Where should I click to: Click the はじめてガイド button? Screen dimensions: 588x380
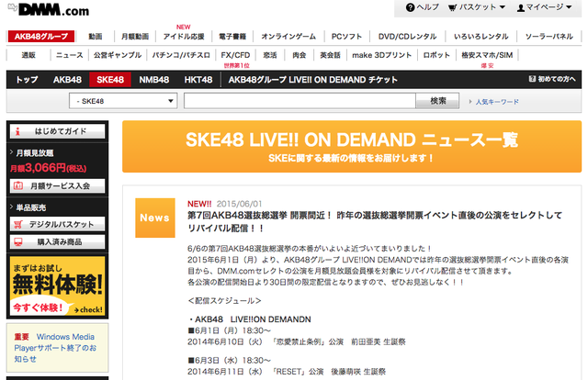[x=57, y=131]
